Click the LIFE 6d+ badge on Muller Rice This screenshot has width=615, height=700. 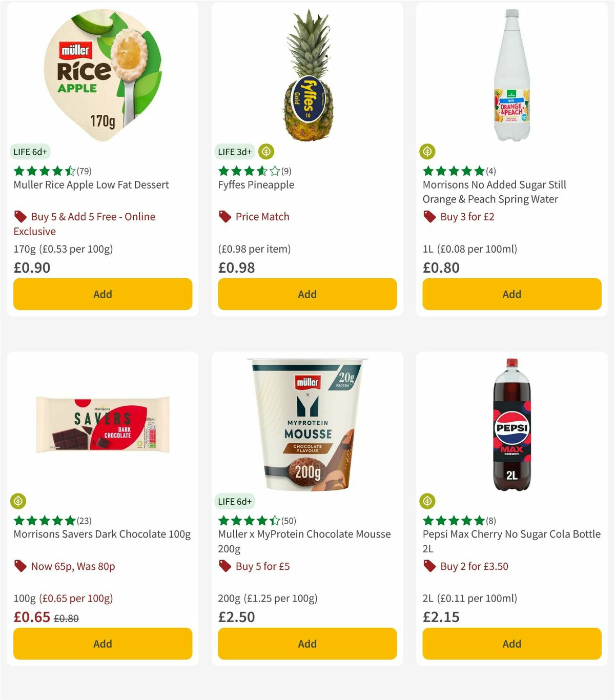29,152
